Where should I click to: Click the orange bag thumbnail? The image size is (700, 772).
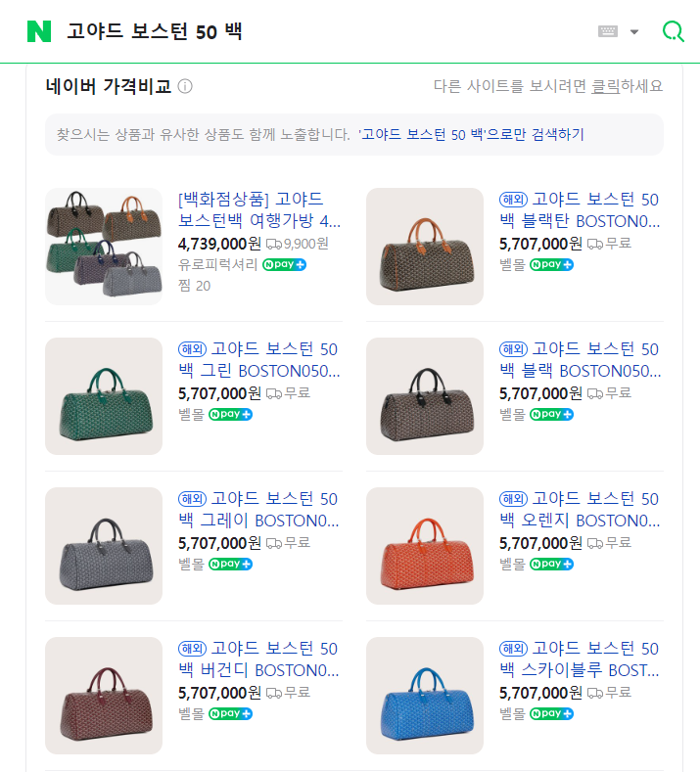click(x=425, y=546)
